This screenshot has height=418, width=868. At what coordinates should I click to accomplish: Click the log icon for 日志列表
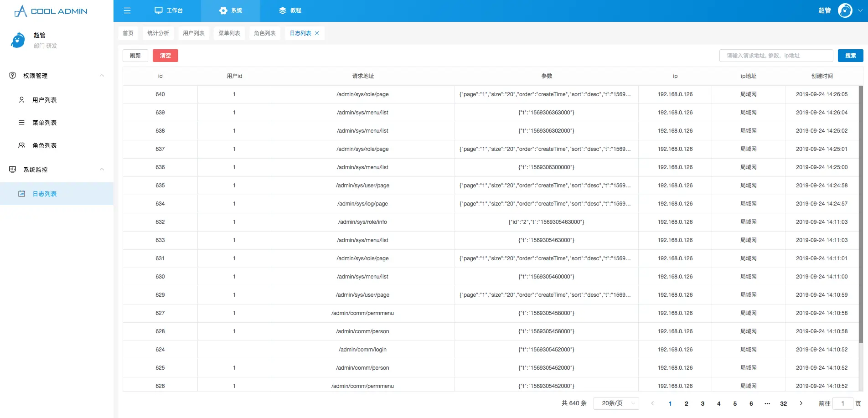click(x=21, y=194)
